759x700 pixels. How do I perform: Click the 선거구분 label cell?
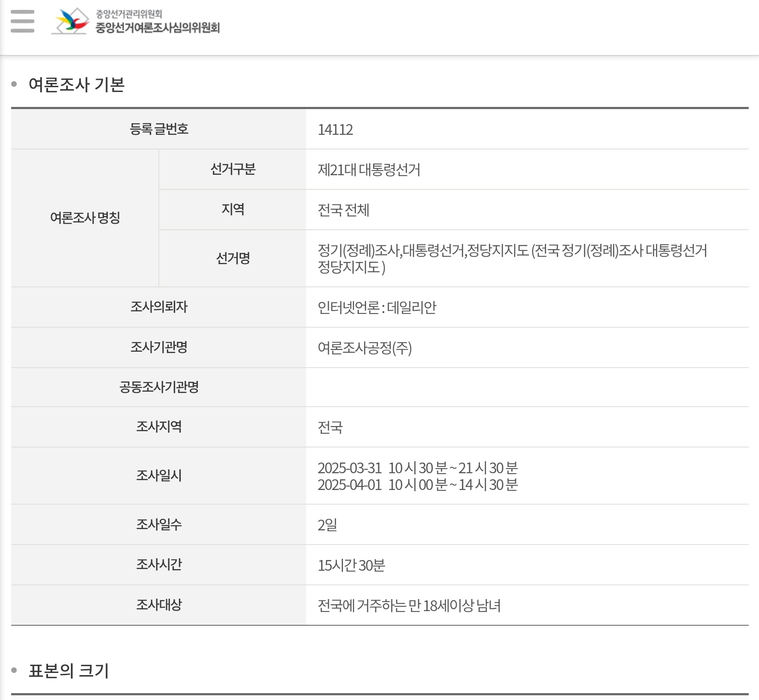tap(233, 169)
